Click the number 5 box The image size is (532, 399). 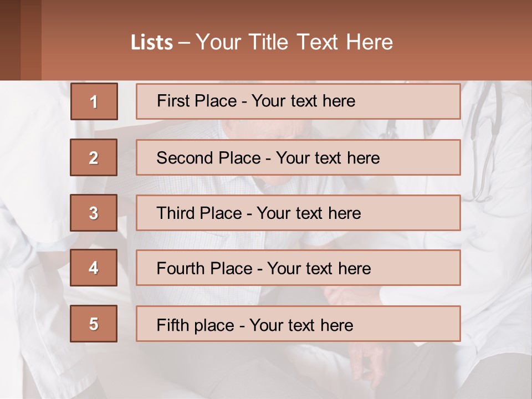point(94,324)
